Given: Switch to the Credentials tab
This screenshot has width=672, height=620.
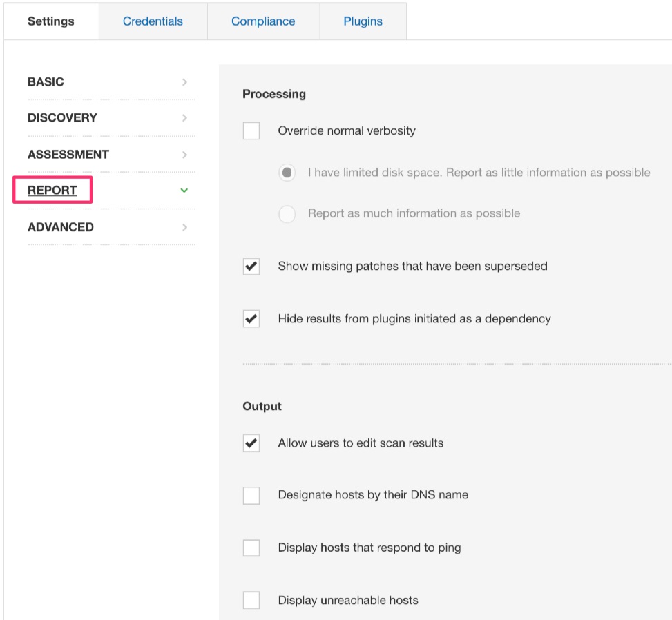Looking at the screenshot, I should point(153,21).
